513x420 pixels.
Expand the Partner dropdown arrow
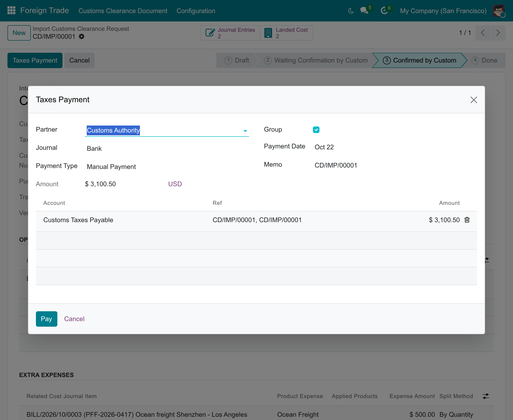[245, 131]
